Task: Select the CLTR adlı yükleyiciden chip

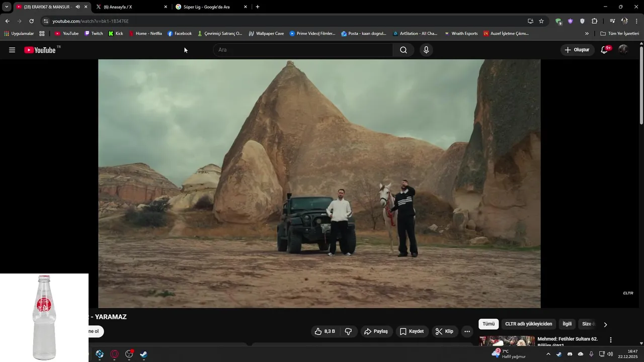Action: (x=528, y=324)
